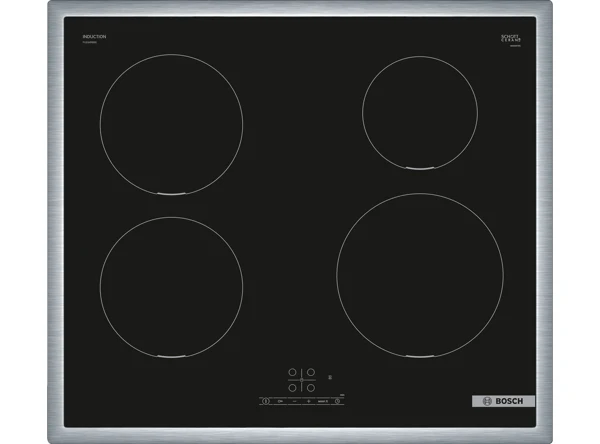The height and width of the screenshot is (444, 600).
Task: Click the rear-left cooking zone ring
Action: point(171,124)
